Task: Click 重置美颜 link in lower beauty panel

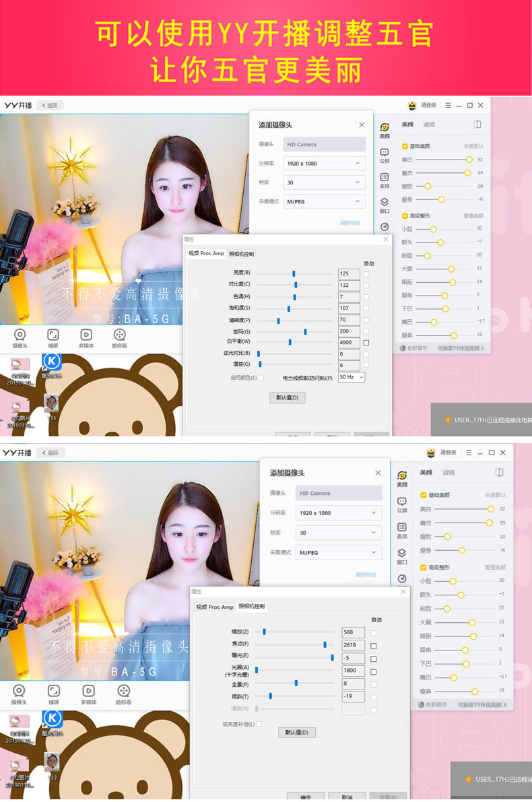Action: [x=495, y=567]
